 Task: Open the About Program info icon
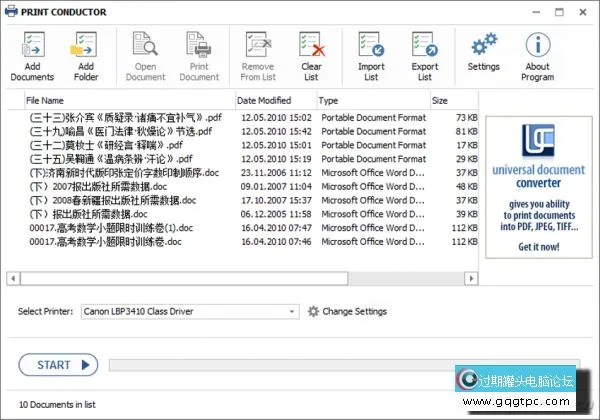point(537,46)
